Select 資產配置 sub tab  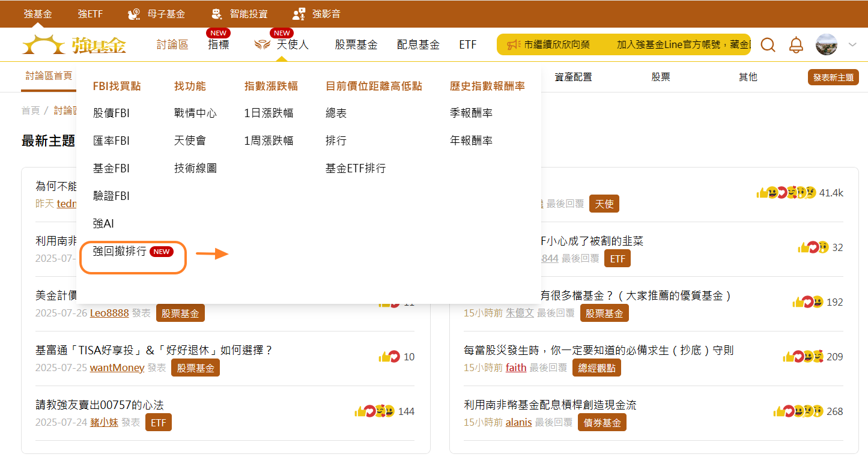tap(573, 77)
